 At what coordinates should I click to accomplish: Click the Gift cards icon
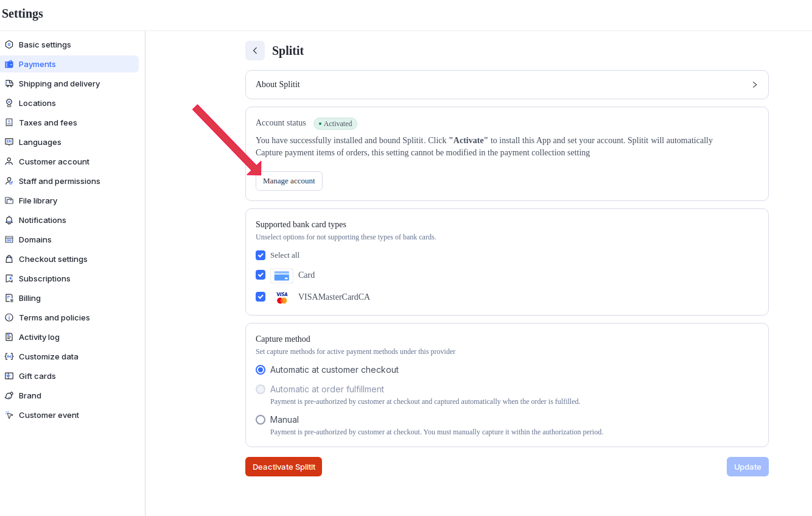[9, 376]
